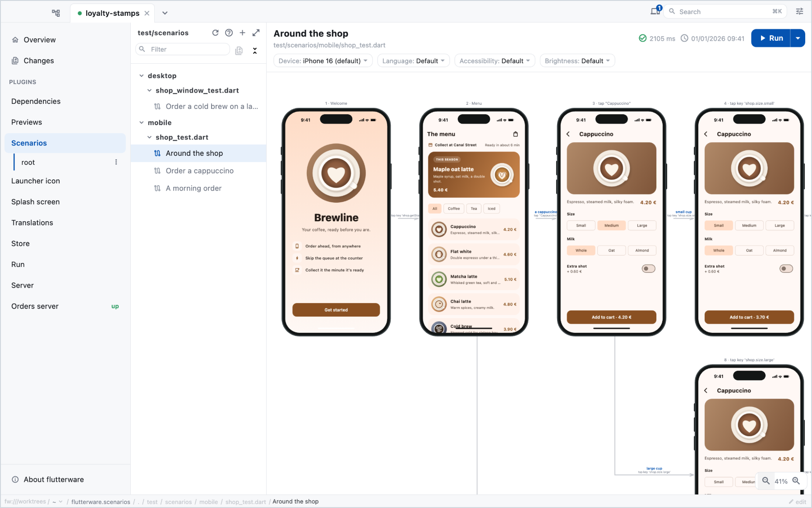Click the Search box in the top bar
Image resolution: width=812 pixels, height=508 pixels.
(x=726, y=12)
